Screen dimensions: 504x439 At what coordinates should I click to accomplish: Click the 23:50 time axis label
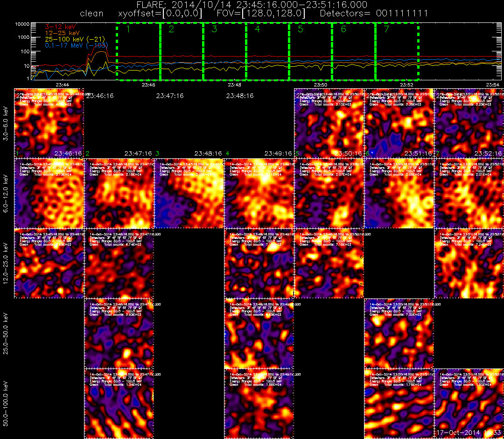321,85
